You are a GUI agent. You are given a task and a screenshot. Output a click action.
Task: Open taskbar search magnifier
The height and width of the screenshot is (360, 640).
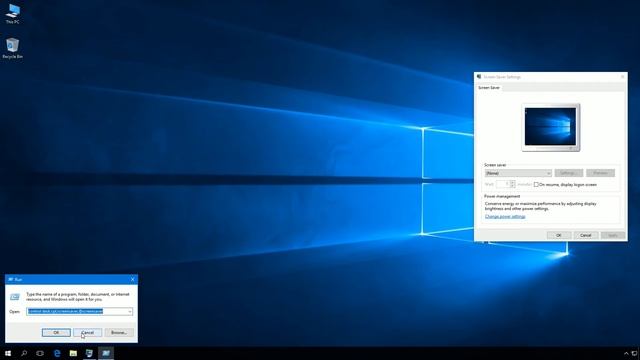point(24,353)
